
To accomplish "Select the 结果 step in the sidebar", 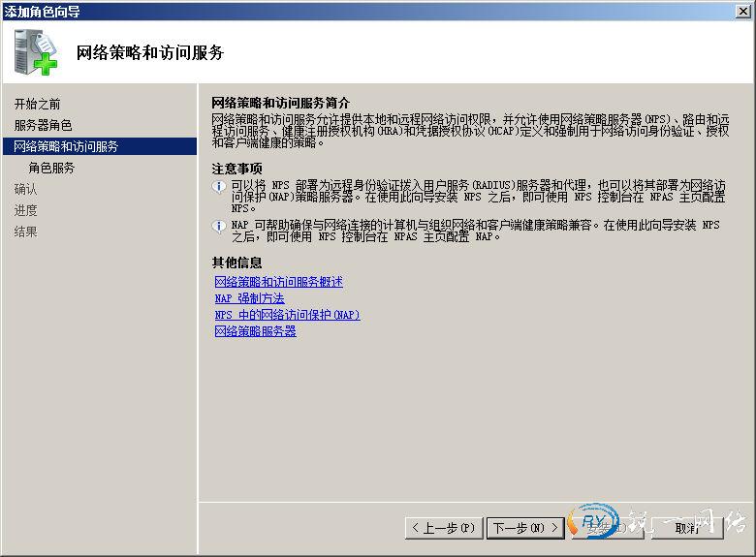I will [x=25, y=232].
